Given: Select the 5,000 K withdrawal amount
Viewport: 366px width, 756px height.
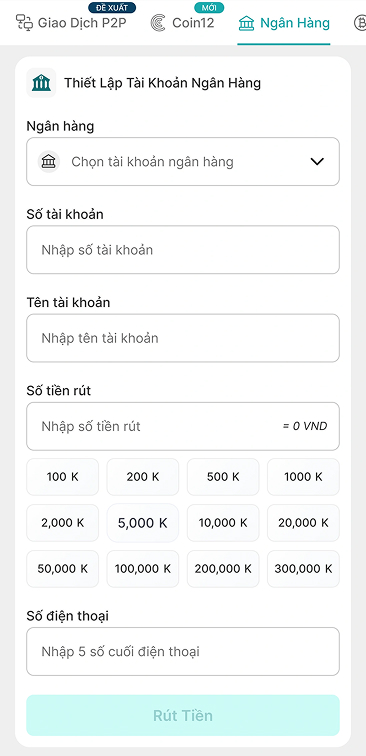Looking at the screenshot, I should (x=143, y=523).
